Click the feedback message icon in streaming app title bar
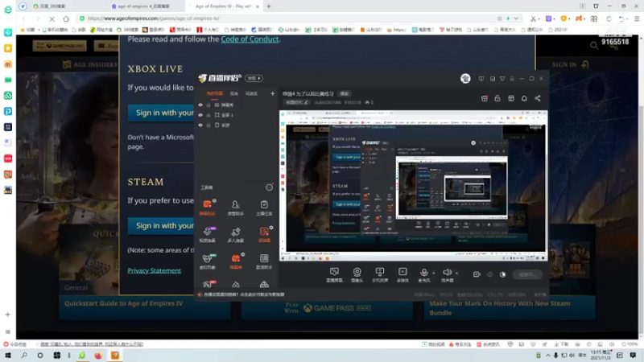The image size is (644, 362). pos(481,78)
